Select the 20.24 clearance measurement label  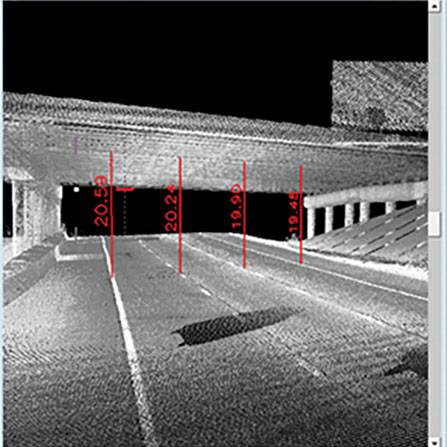[x=171, y=209]
